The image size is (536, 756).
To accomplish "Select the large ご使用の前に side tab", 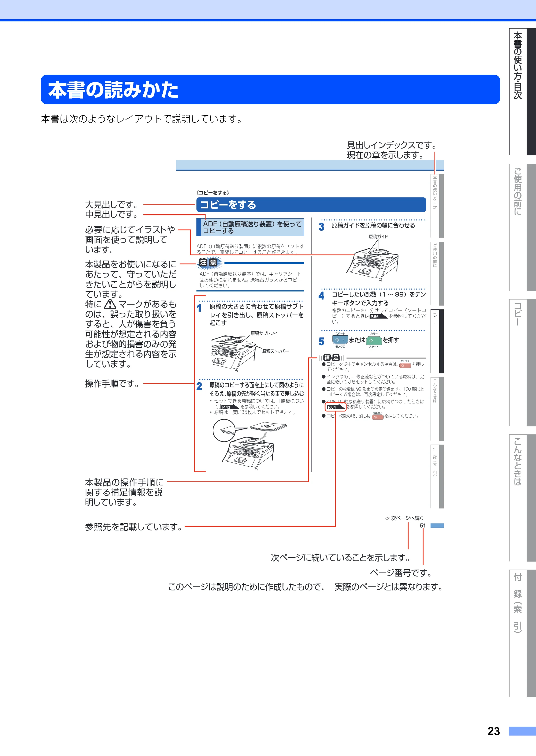I will click(523, 227).
